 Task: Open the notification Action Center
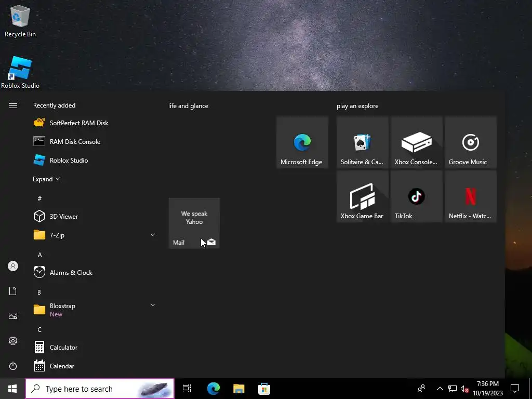click(x=515, y=389)
